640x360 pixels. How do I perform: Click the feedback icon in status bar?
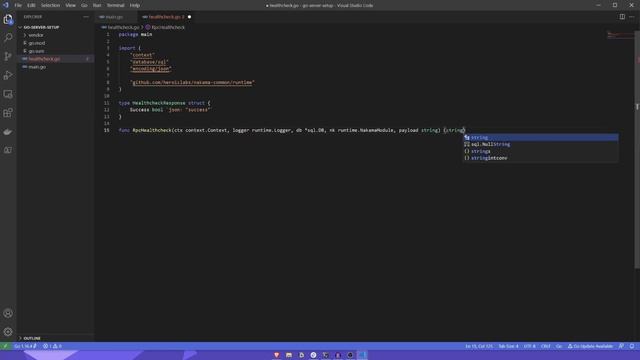[621, 346]
